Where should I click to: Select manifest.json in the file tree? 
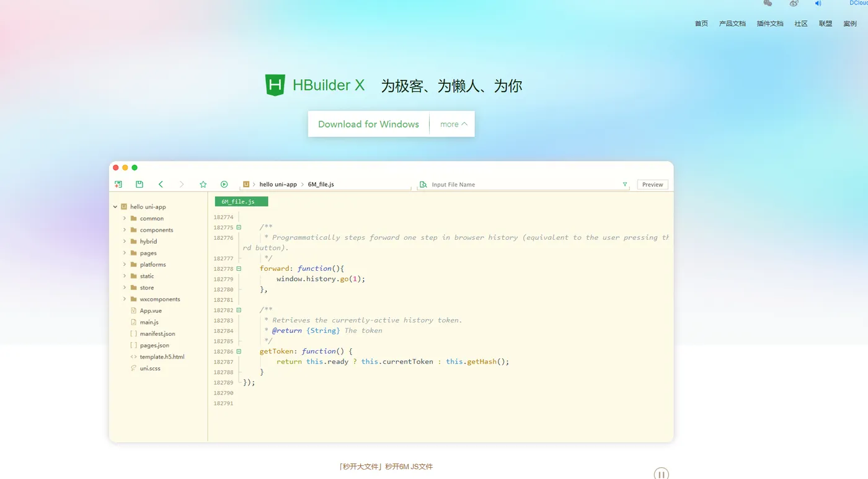(x=157, y=333)
